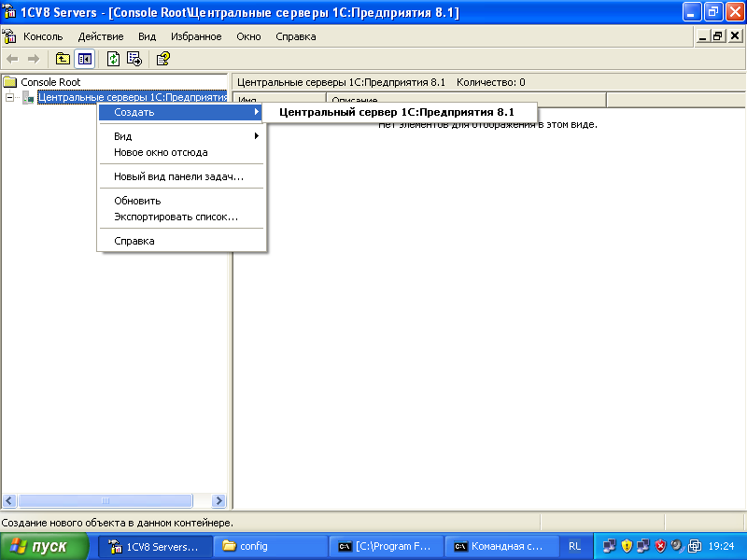Choose Экспортировать список...

[x=180, y=217]
